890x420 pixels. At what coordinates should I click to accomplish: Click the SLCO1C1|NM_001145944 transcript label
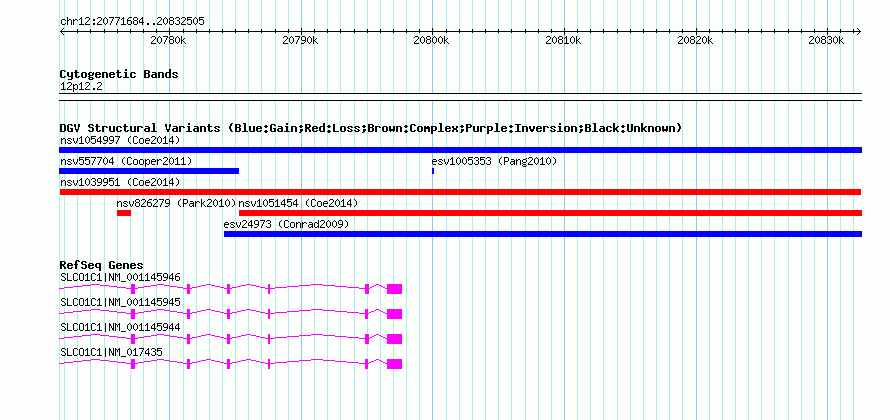tap(120, 327)
